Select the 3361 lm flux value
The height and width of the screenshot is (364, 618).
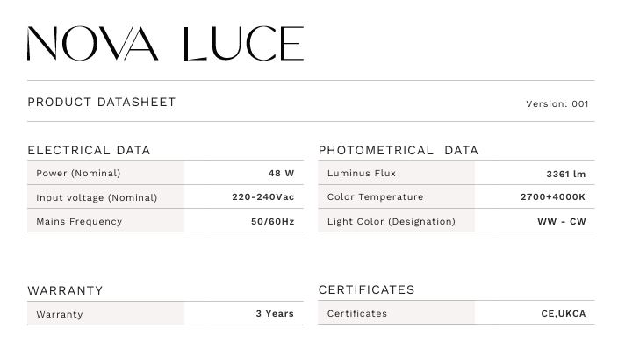click(565, 174)
